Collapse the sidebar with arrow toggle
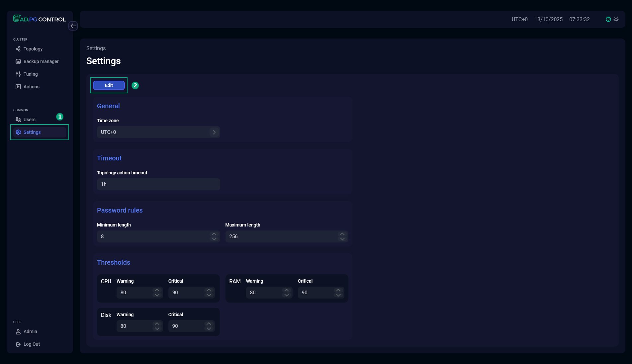This screenshot has width=632, height=364. [73, 26]
